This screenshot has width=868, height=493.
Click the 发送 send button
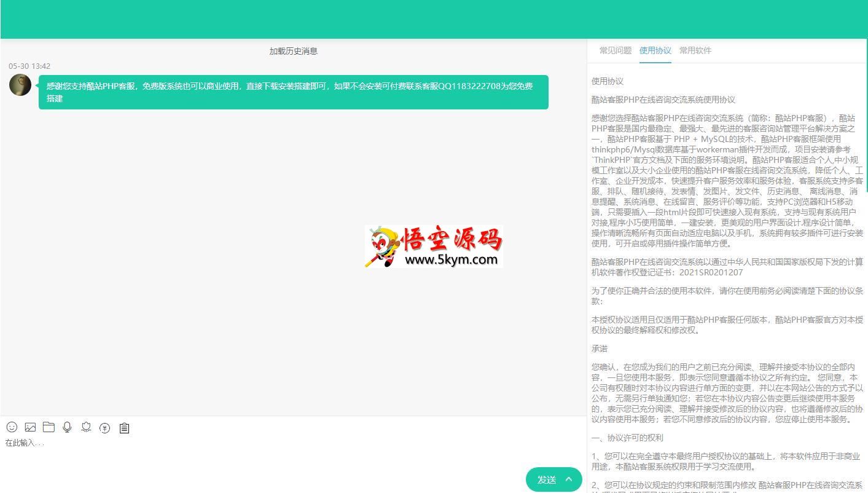(x=547, y=480)
